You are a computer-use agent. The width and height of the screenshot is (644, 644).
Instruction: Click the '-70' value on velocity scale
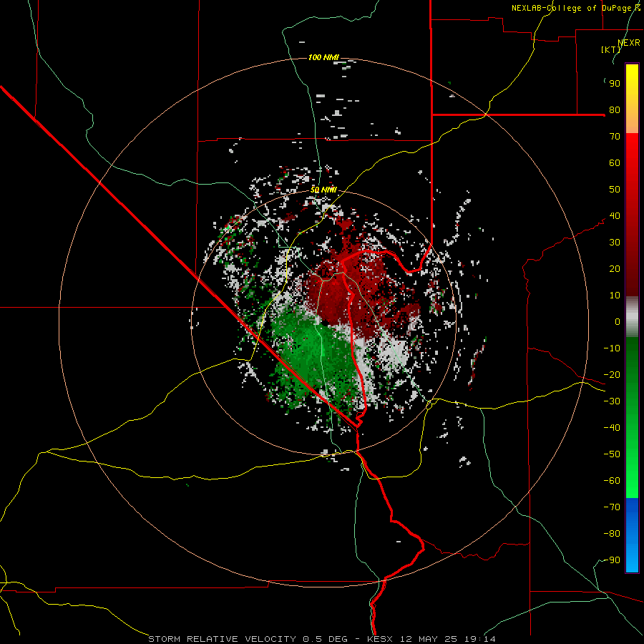click(x=612, y=507)
